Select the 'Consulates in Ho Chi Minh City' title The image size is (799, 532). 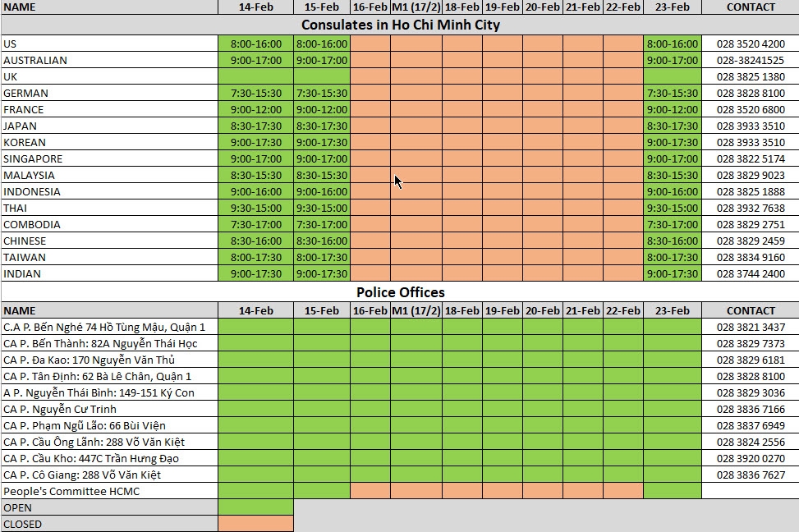(x=400, y=25)
